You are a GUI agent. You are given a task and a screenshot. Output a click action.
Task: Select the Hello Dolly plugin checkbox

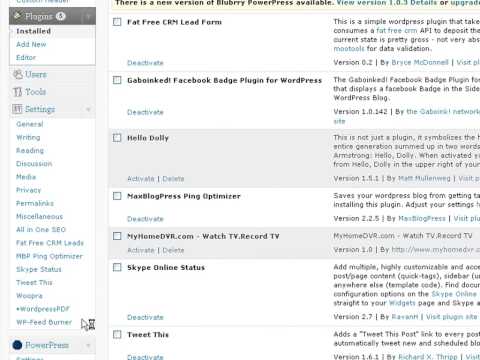117,138
